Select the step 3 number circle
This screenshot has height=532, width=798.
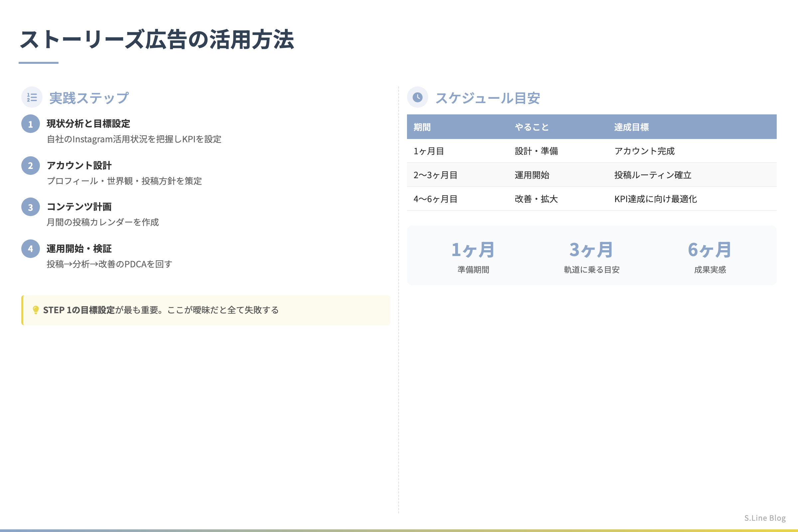tap(31, 207)
